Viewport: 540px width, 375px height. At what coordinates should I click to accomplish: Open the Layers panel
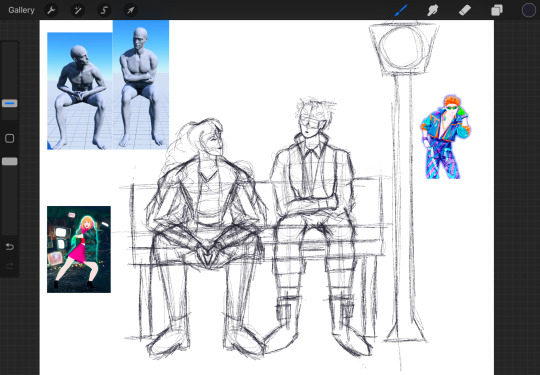497,10
